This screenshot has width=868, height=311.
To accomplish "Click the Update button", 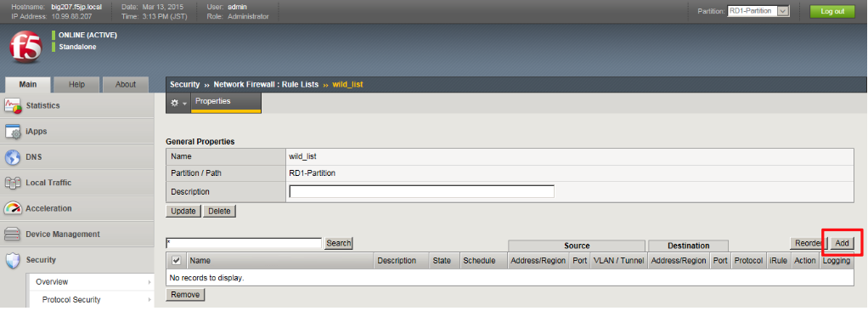I will pyautogui.click(x=183, y=212).
